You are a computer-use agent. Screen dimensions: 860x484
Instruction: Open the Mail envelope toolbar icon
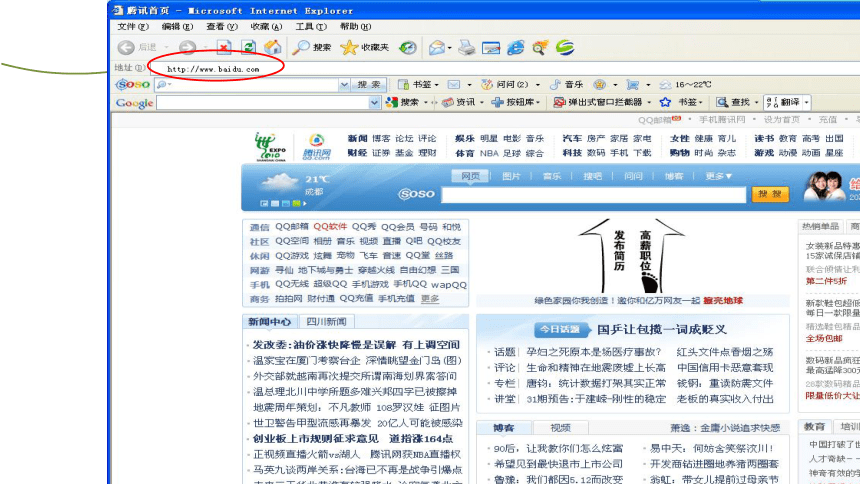click(x=437, y=48)
